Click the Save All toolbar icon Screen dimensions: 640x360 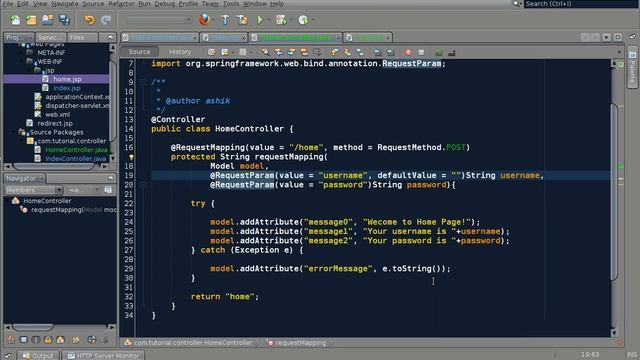point(64,20)
